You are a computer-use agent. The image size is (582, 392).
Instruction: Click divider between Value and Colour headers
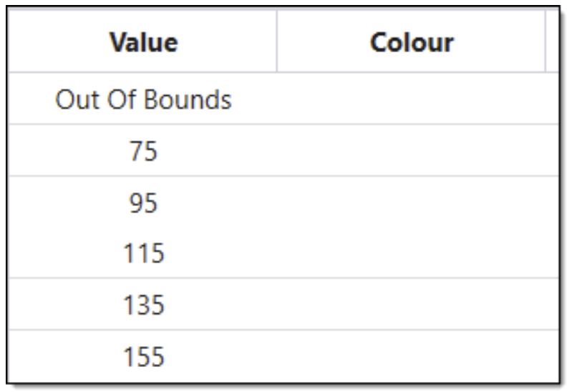[x=276, y=41]
